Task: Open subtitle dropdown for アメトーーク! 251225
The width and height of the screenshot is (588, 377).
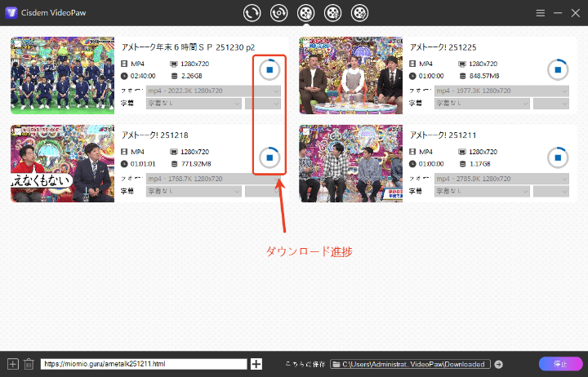Action: click(482, 103)
